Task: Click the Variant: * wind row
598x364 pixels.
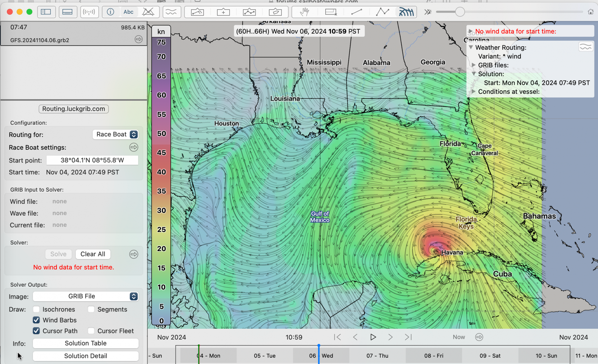Action: [499, 56]
